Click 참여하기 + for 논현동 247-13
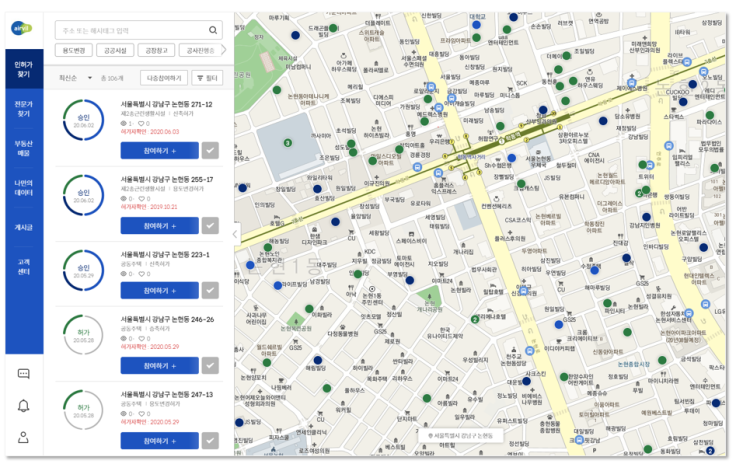Viewport: 743px width, 471px height. 160,441
